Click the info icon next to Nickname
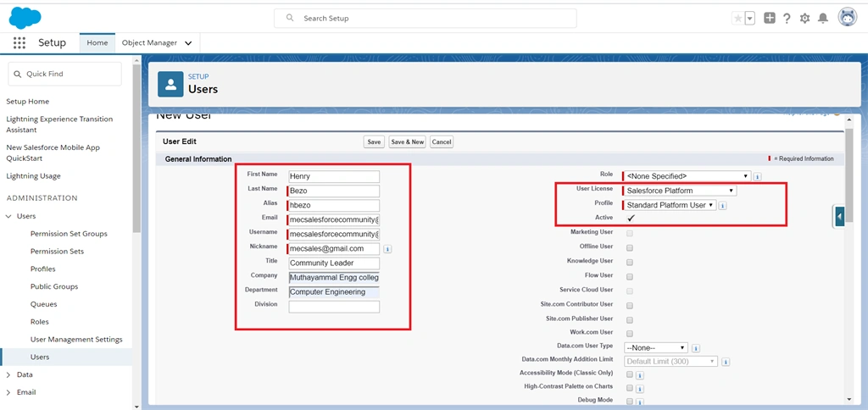Viewport: 868px width, 410px height. click(387, 249)
